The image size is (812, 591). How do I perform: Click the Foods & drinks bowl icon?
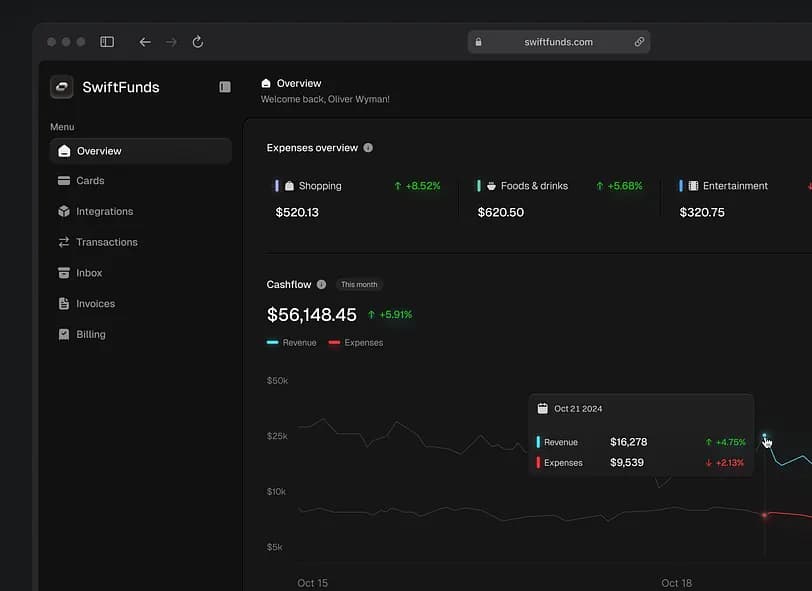491,186
